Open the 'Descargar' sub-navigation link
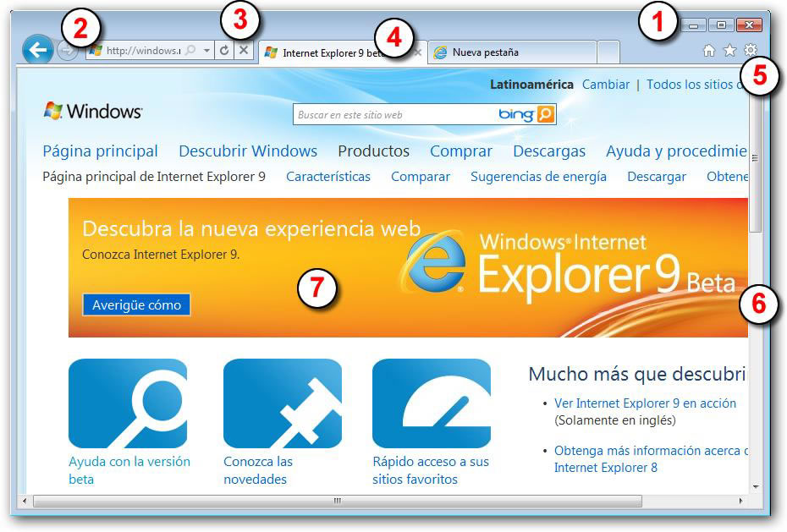The image size is (787, 532). coord(657,177)
